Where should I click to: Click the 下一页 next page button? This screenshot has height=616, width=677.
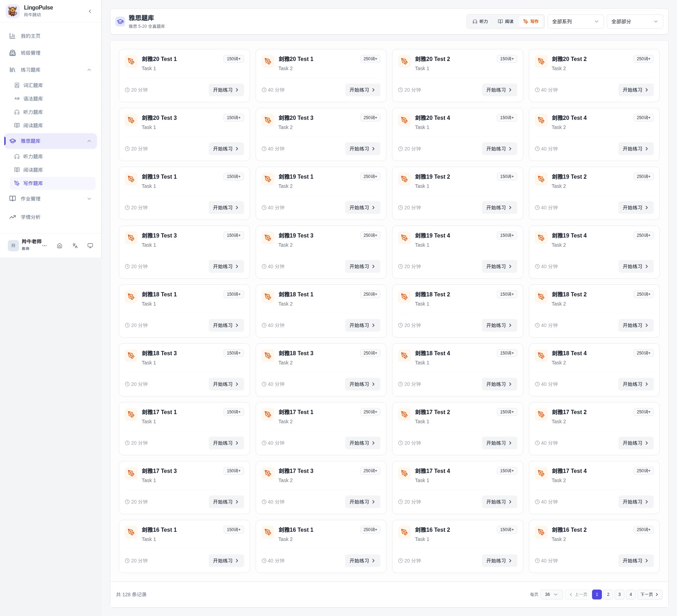[x=649, y=595]
